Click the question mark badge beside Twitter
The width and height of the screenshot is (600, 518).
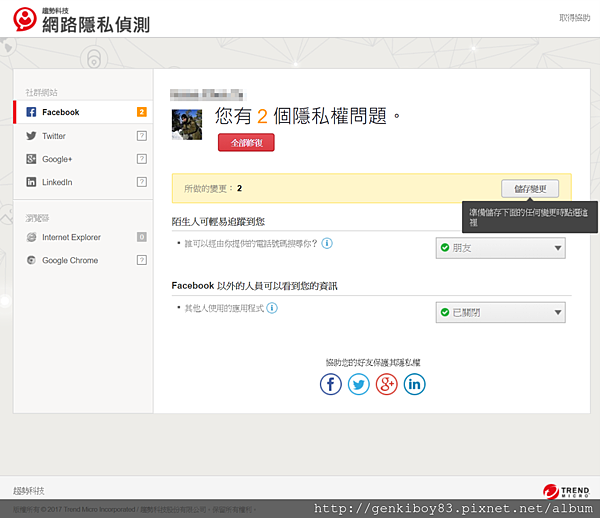[x=142, y=136]
